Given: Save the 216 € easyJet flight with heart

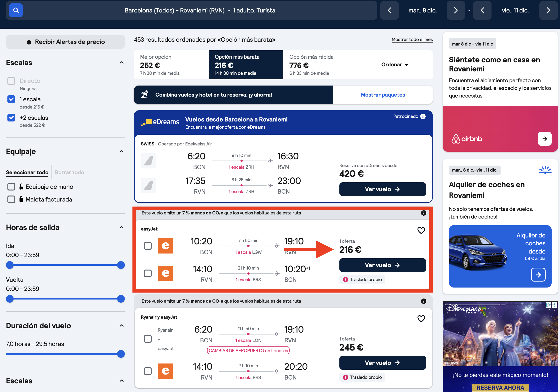Looking at the screenshot, I should click(x=421, y=230).
